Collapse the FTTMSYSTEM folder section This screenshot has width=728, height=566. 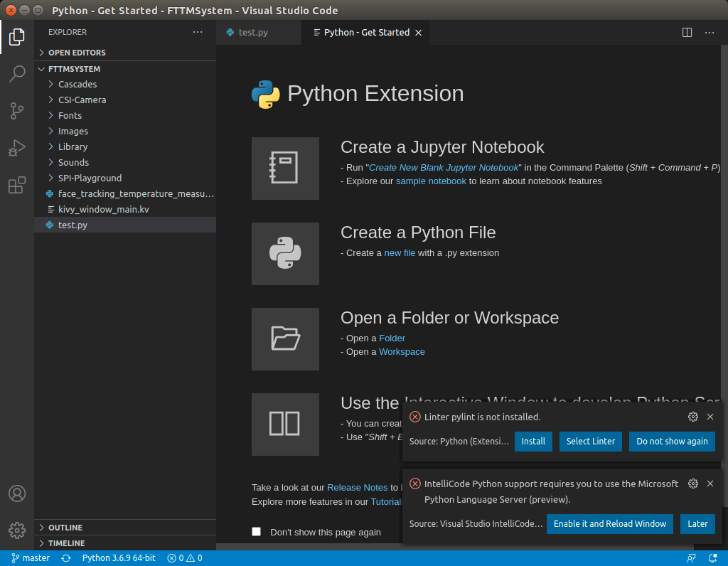(125, 69)
